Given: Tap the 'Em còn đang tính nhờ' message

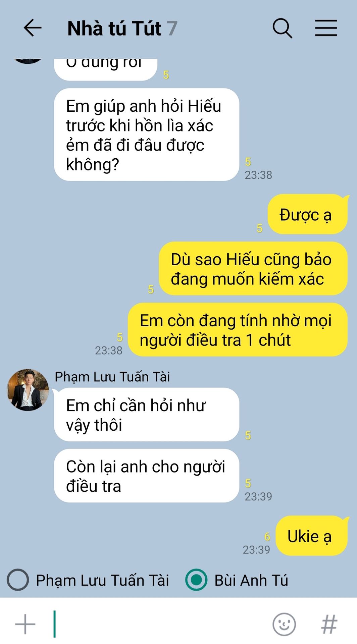Looking at the screenshot, I should tap(238, 330).
